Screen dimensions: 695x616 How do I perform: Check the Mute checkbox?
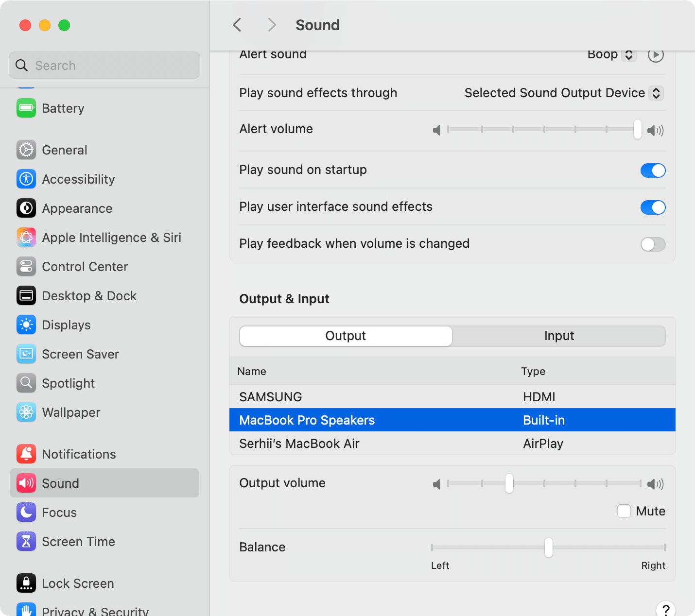tap(624, 511)
